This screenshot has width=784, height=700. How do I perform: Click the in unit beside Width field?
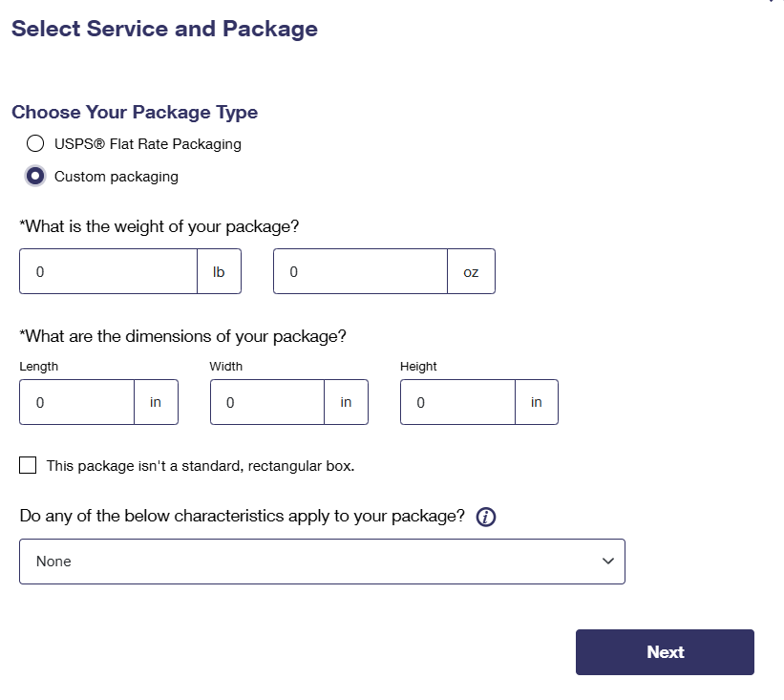pyautogui.click(x=346, y=402)
